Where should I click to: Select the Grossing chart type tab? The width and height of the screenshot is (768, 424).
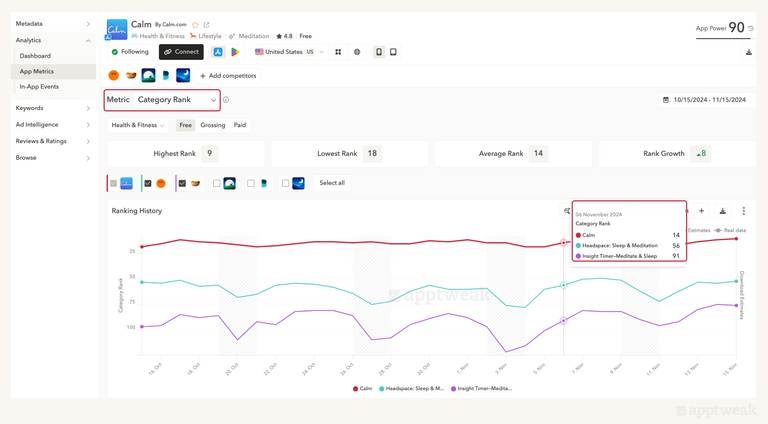(213, 125)
